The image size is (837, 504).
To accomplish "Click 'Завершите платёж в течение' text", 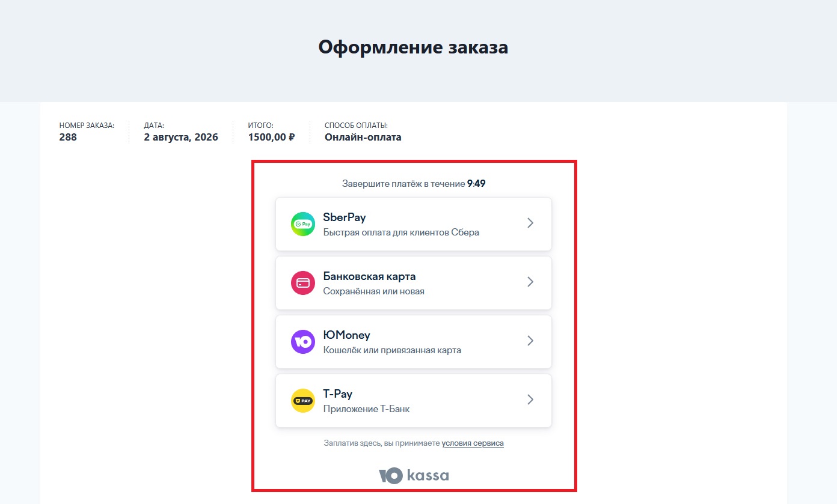I will click(x=403, y=184).
